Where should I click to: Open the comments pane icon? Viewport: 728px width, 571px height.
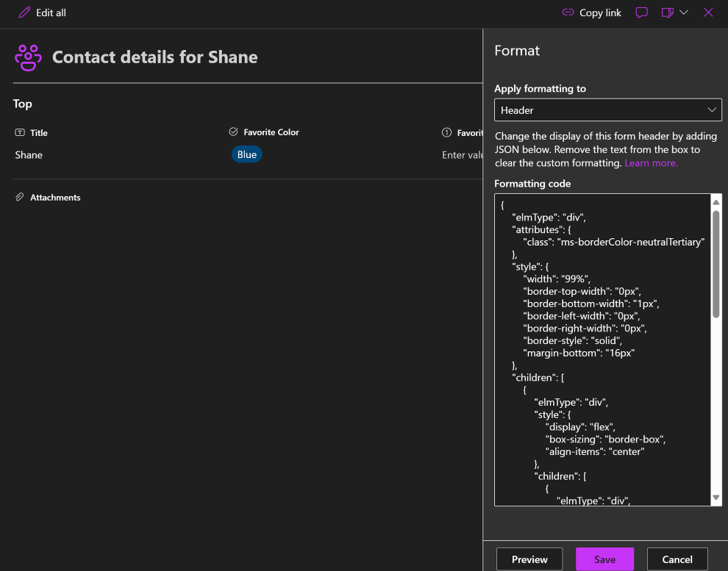coord(641,12)
